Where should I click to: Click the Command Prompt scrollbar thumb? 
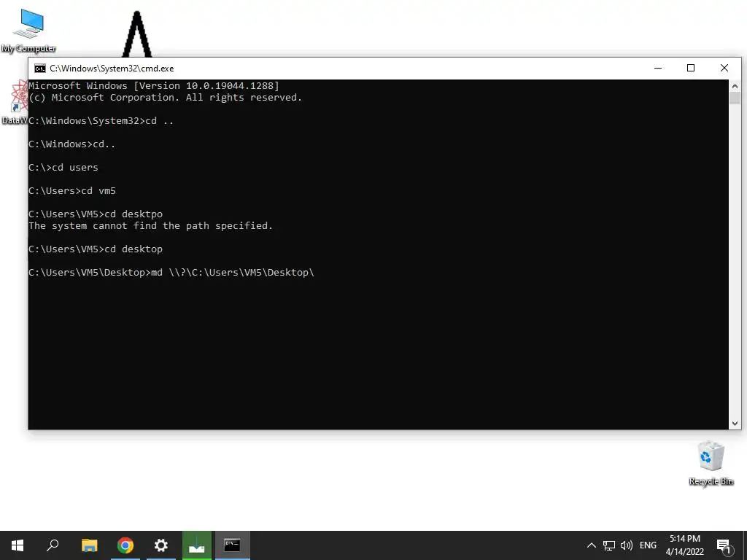tap(735, 98)
